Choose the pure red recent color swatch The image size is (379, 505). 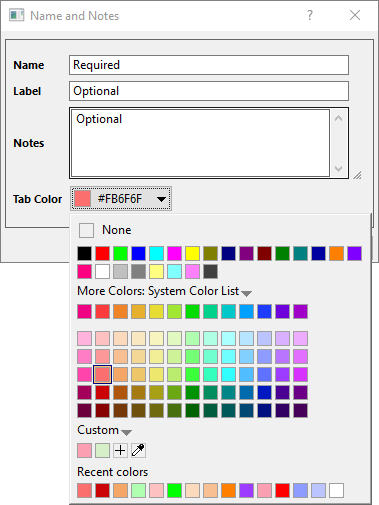pyautogui.click(x=282, y=490)
